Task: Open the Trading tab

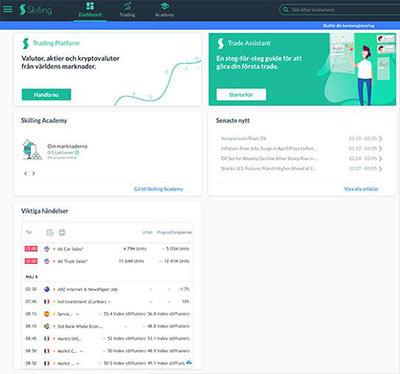Action: (127, 10)
